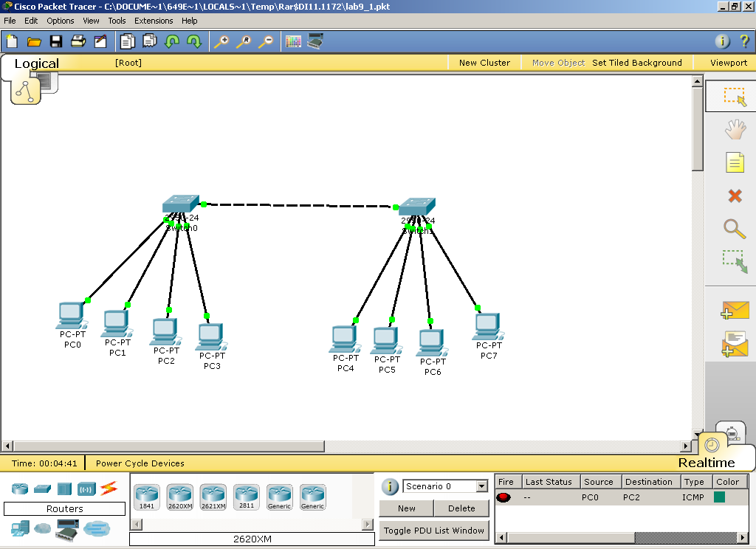Choose the Move Layout hand tool

tap(735, 130)
